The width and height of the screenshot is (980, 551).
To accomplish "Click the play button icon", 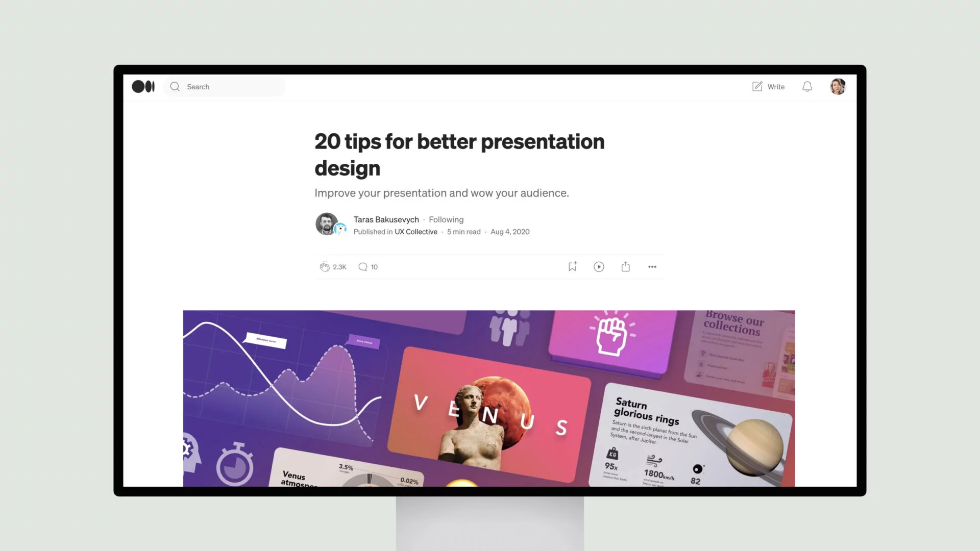I will click(x=599, y=266).
